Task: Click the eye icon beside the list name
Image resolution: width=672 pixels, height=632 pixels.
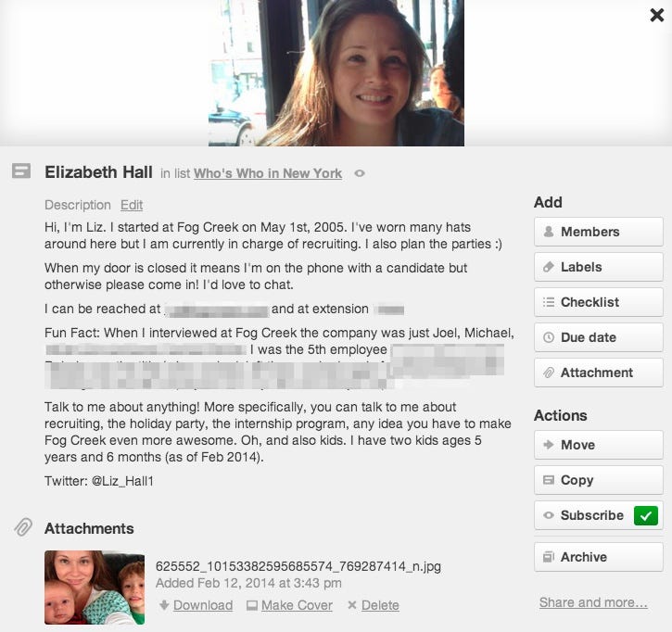Action: point(360,173)
